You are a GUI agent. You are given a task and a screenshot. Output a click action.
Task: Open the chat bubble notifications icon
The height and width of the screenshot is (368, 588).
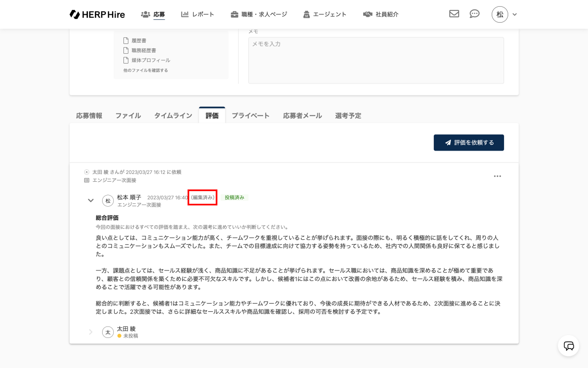click(x=474, y=14)
